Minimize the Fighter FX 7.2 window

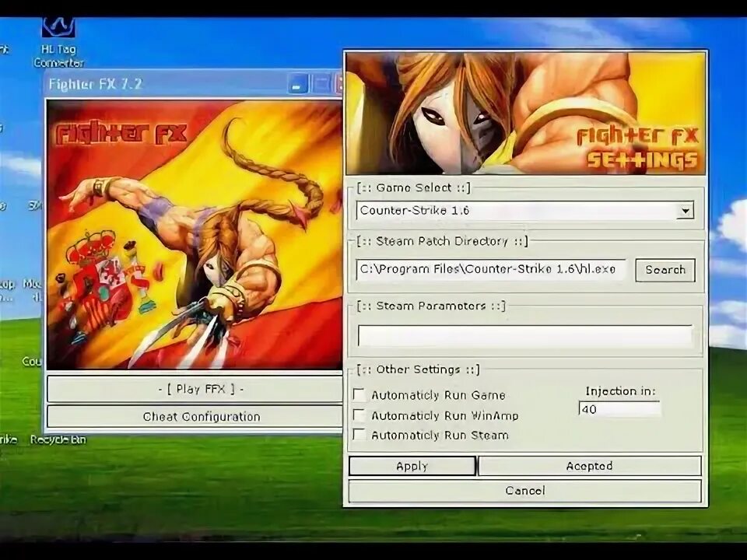click(298, 84)
